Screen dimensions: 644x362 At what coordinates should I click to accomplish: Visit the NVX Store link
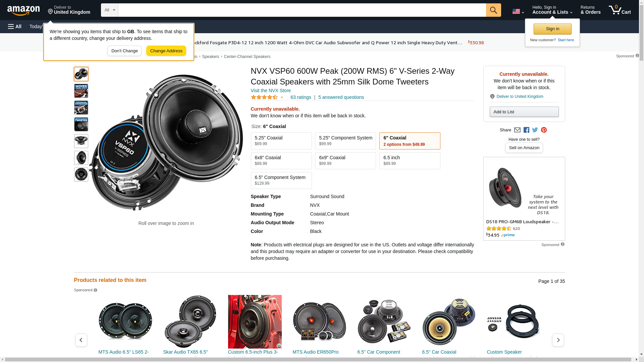coord(271,90)
